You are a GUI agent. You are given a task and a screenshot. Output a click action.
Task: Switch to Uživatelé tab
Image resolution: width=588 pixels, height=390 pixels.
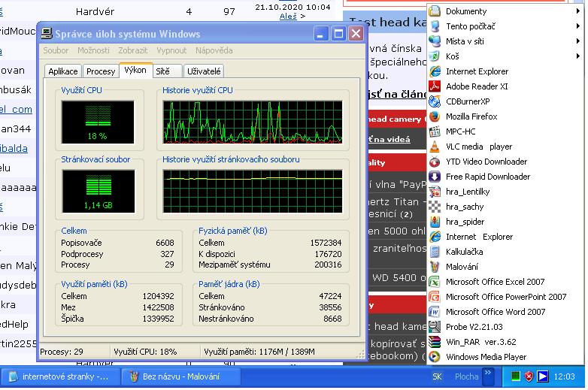coord(204,71)
